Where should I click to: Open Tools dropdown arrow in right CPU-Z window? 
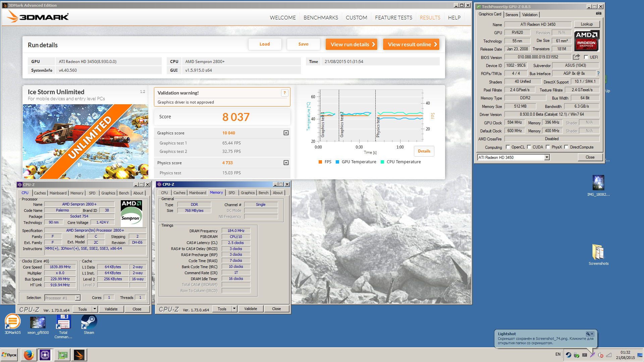click(234, 309)
